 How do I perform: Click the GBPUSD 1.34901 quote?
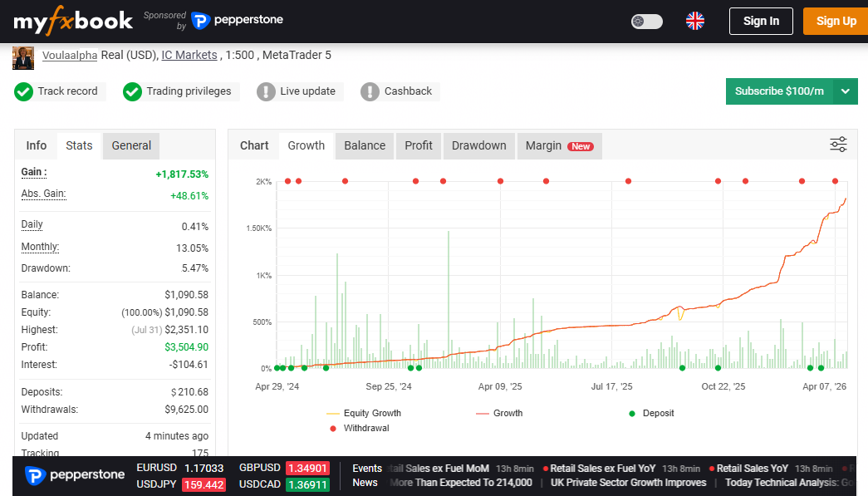pyautogui.click(x=284, y=469)
